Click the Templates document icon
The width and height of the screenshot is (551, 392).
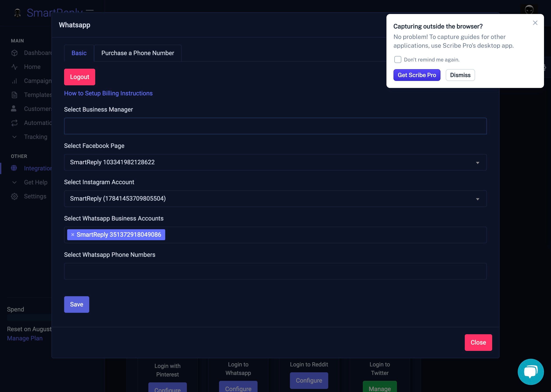coord(14,95)
